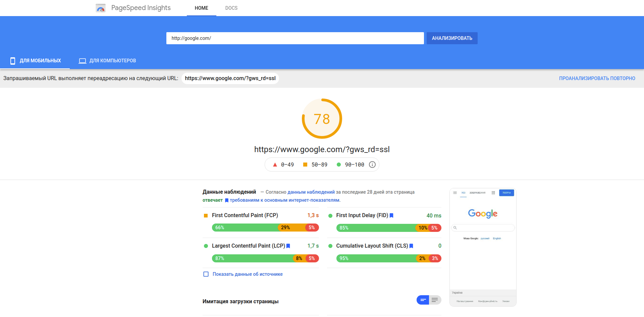Click the info icon in score legend

(x=372, y=165)
